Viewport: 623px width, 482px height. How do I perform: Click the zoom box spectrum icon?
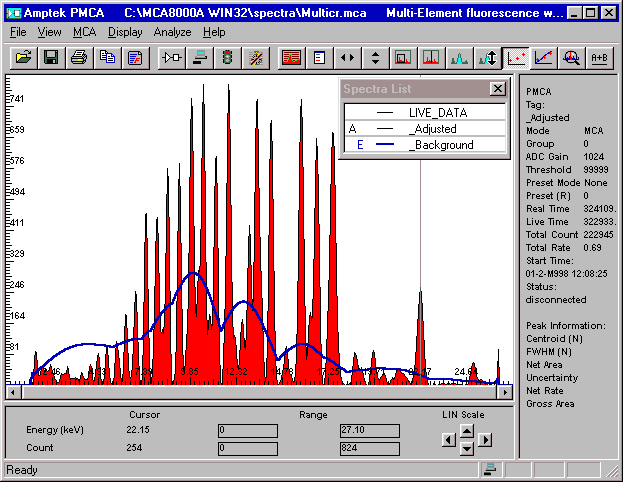click(403, 58)
